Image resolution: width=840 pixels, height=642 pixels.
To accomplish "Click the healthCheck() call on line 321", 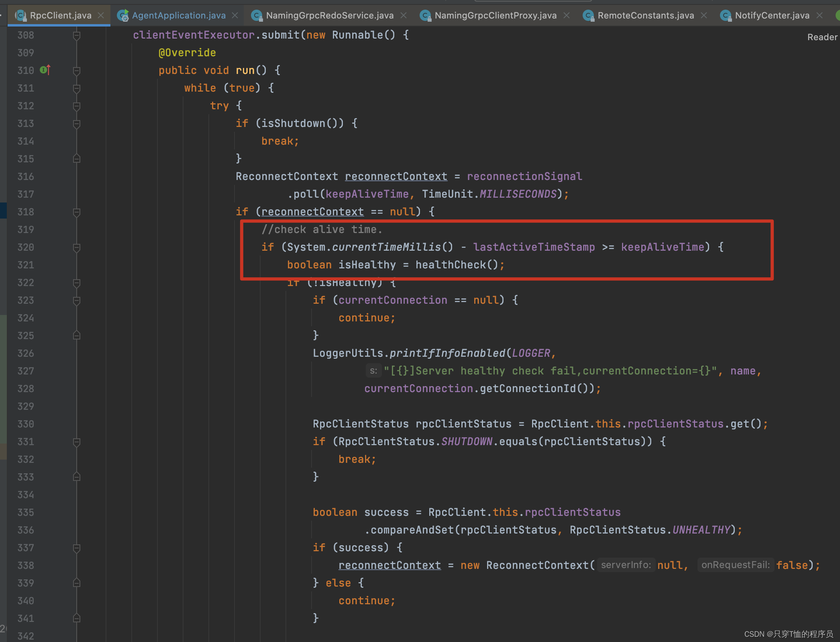I will pyautogui.click(x=457, y=265).
